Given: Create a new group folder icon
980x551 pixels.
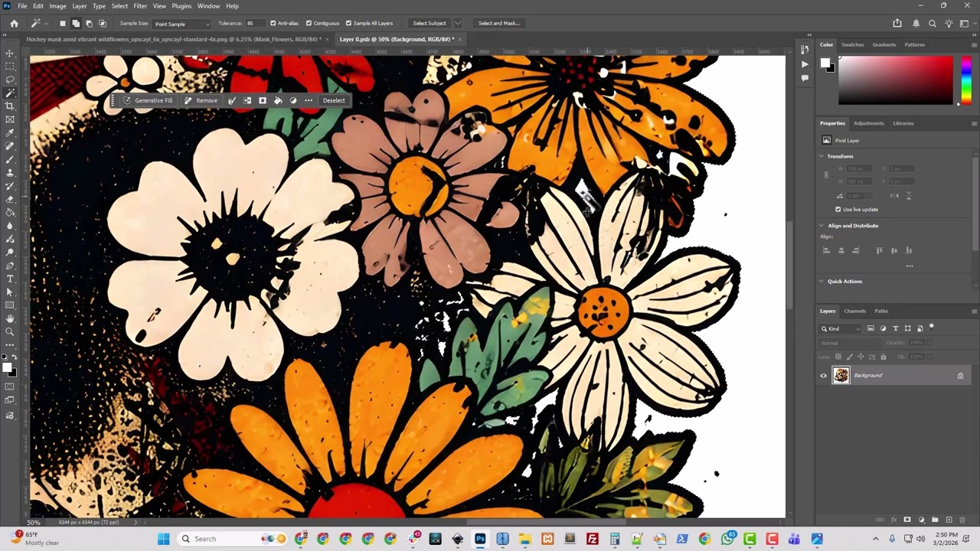Looking at the screenshot, I should (935, 520).
